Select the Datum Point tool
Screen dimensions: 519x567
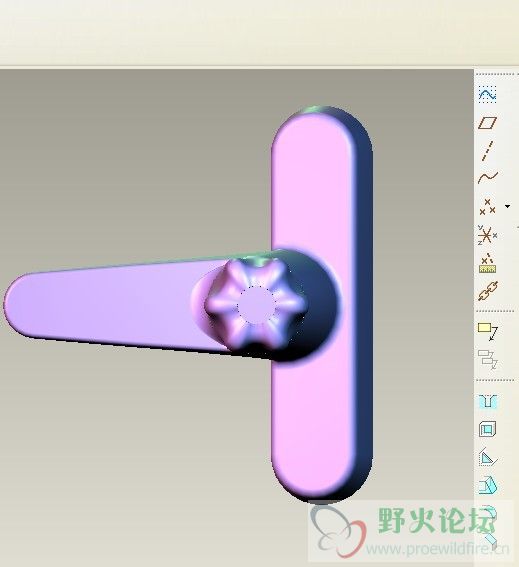point(487,206)
